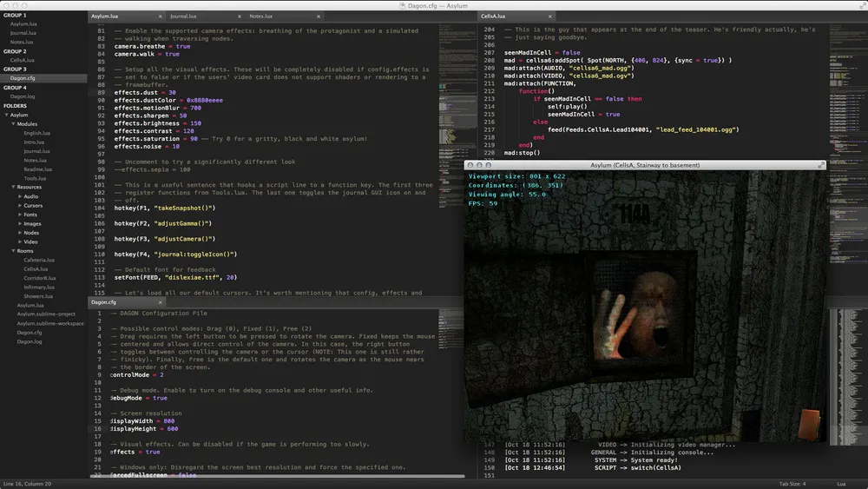
Task: Close the Dagon.cfg tab in bottom pane
Action: [x=162, y=302]
